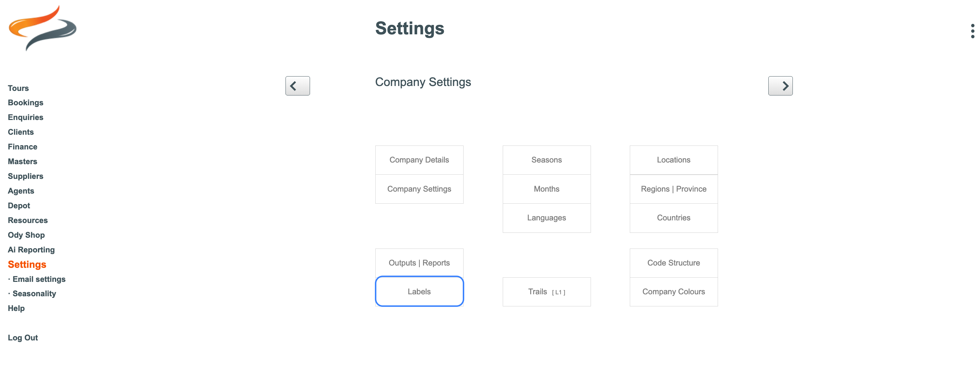The height and width of the screenshot is (378, 980).
Task: Open Company Details tile
Action: point(419,160)
